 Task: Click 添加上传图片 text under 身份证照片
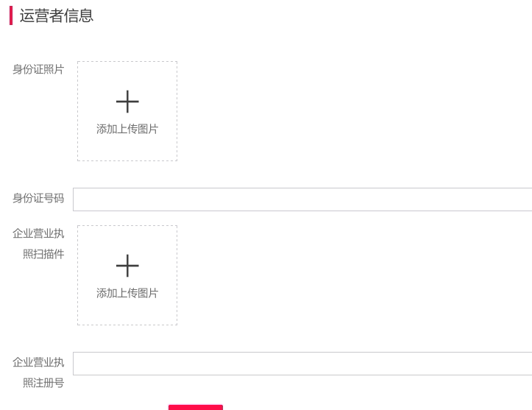pyautogui.click(x=127, y=129)
